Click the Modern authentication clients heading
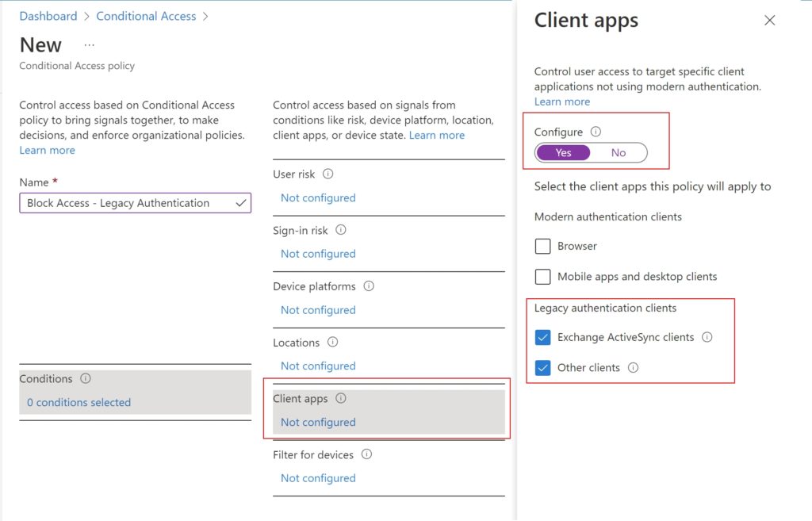The width and height of the screenshot is (812, 521). (x=608, y=217)
